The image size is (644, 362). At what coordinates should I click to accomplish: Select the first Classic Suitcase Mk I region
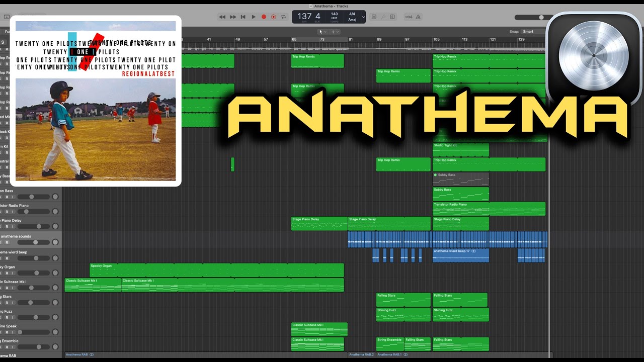pyautogui.click(x=93, y=285)
